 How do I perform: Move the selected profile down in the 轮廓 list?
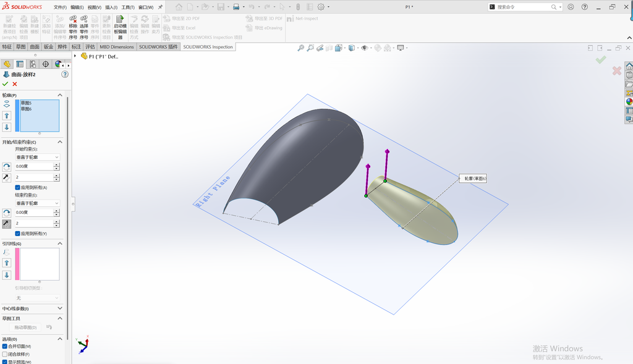tap(6, 127)
